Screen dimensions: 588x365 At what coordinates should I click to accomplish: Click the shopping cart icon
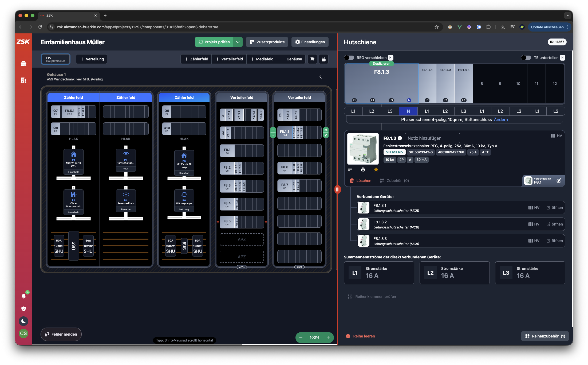pos(312,59)
